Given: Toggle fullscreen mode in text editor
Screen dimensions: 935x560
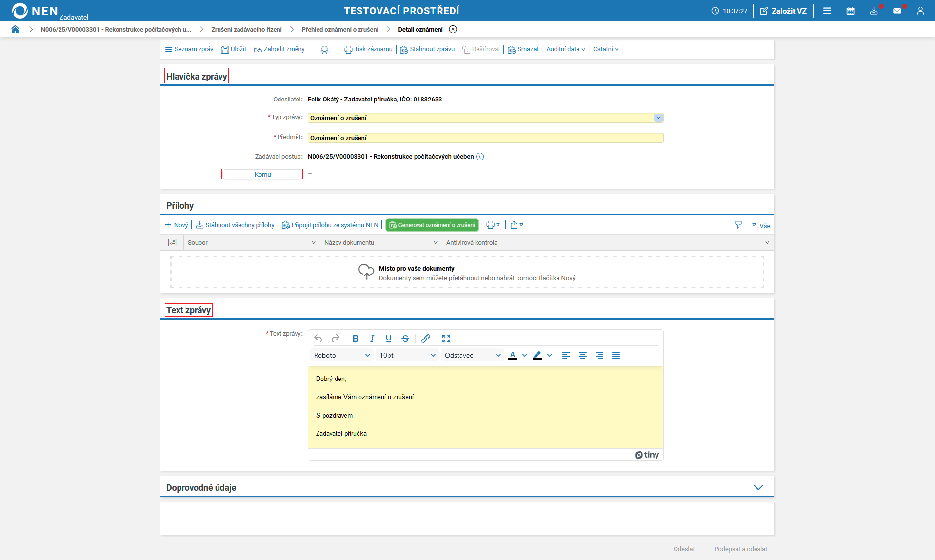Looking at the screenshot, I should [x=446, y=339].
